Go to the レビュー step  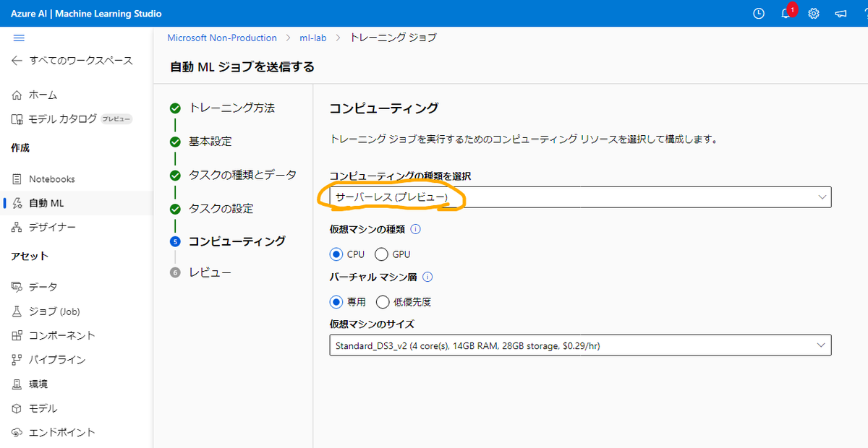click(211, 272)
